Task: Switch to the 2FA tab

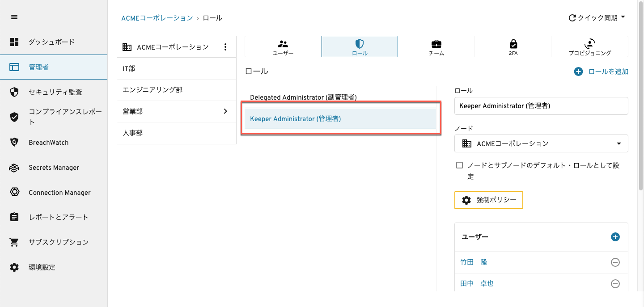Action: [513, 46]
